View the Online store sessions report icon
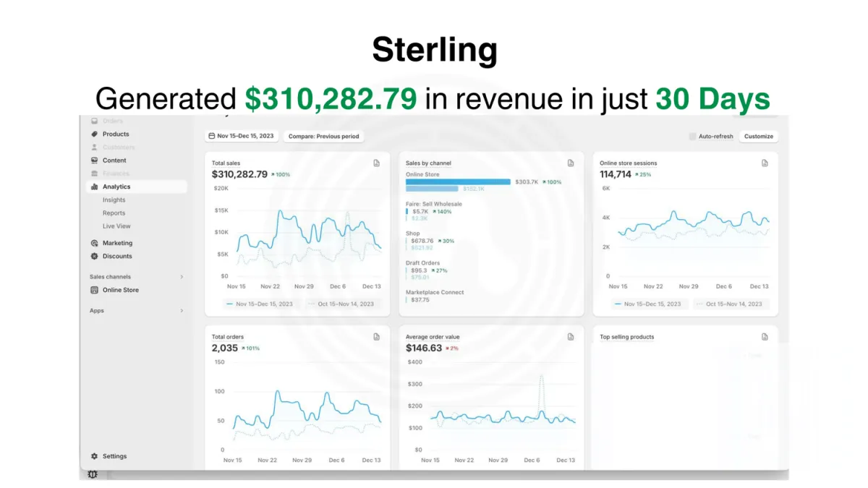Screen dimensions: 868x488 click(765, 163)
